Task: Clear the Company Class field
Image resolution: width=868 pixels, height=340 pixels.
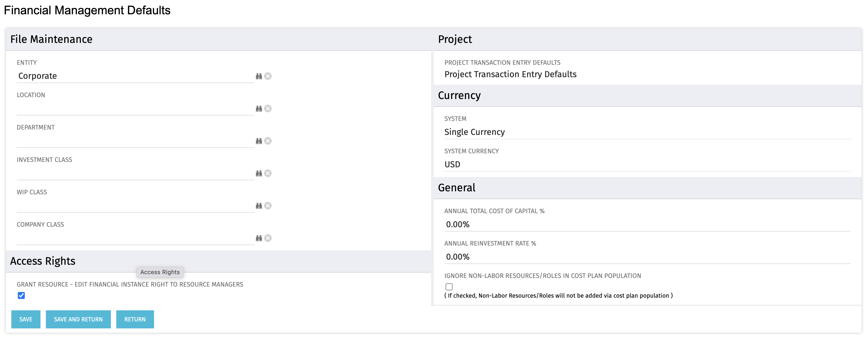Action: [x=268, y=238]
